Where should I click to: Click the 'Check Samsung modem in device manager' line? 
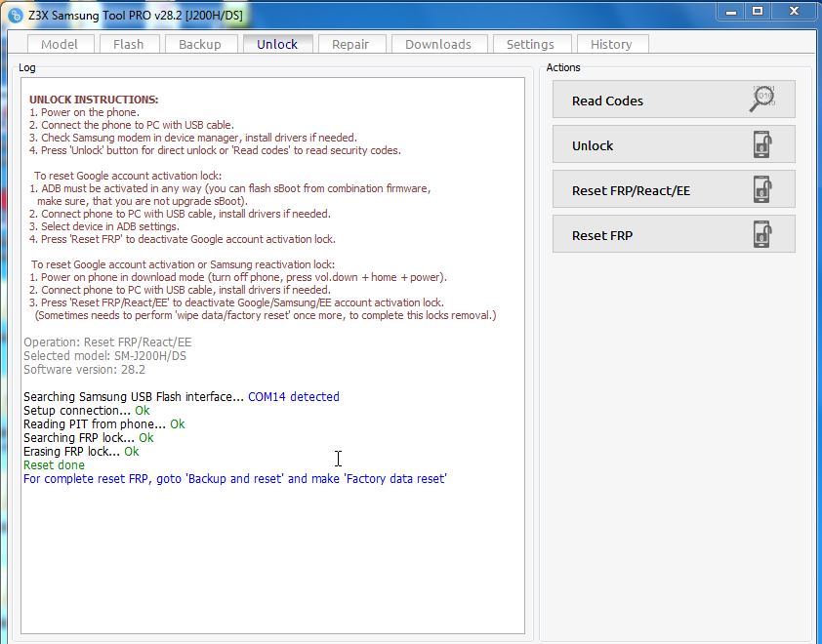[x=193, y=138]
